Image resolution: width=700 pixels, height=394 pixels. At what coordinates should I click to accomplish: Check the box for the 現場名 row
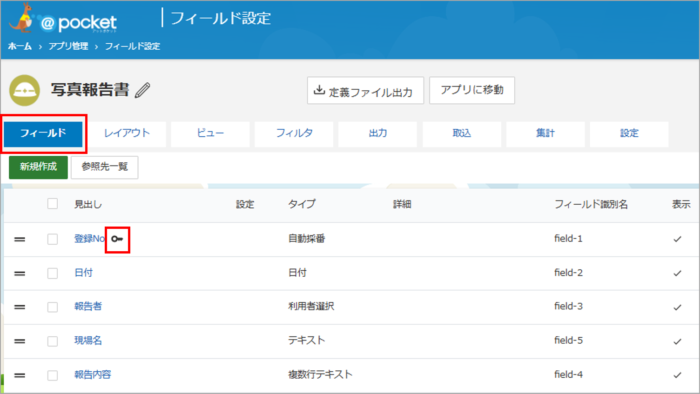pos(53,341)
